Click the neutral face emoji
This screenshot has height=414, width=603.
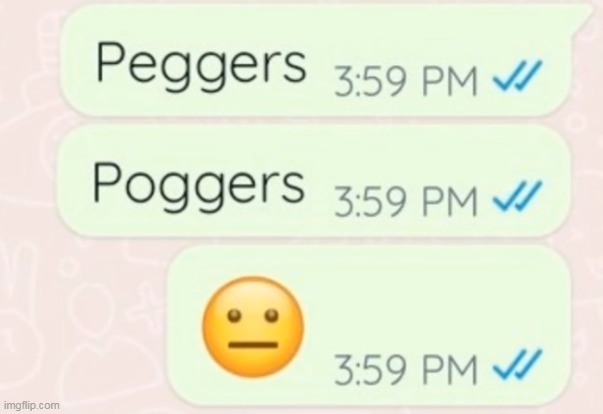click(x=253, y=326)
